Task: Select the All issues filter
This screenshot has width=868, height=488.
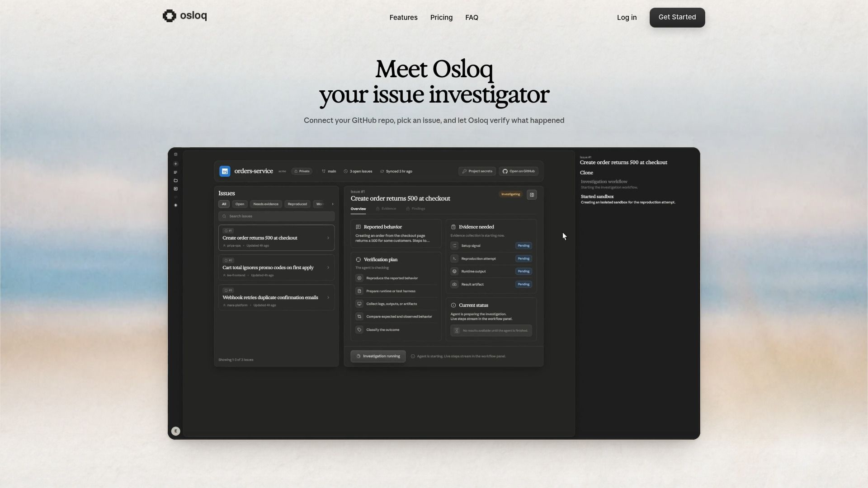Action: 224,204
